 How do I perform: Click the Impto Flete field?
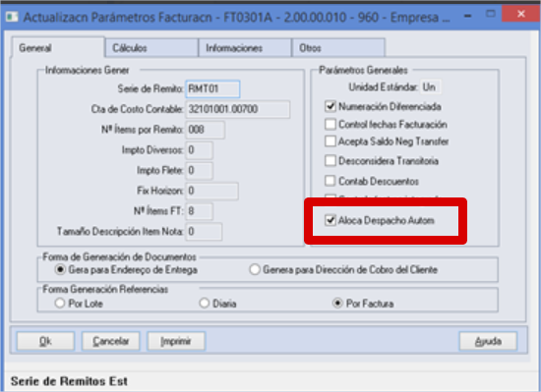199,170
